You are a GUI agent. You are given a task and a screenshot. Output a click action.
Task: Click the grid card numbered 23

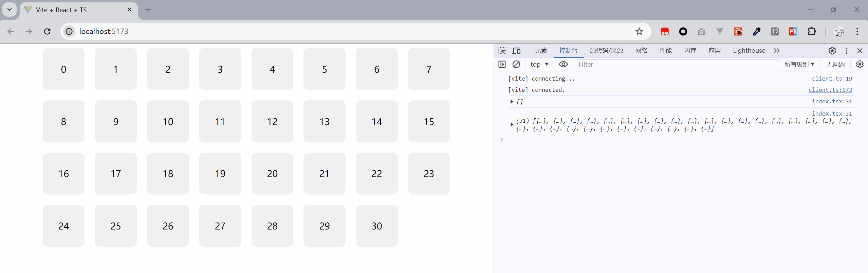pyautogui.click(x=429, y=173)
